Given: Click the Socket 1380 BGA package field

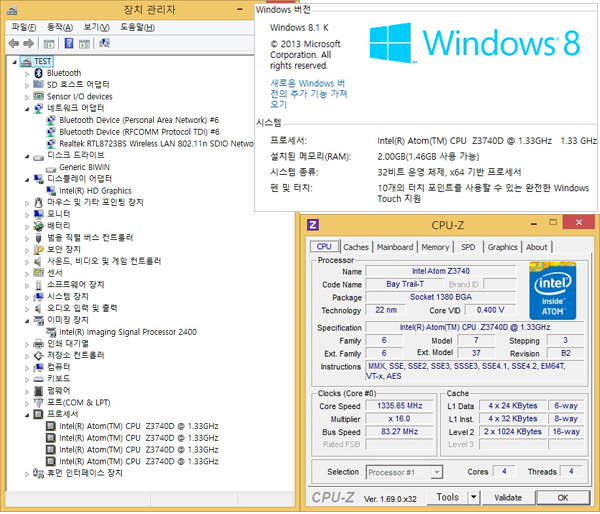Looking at the screenshot, I should pos(440,297).
